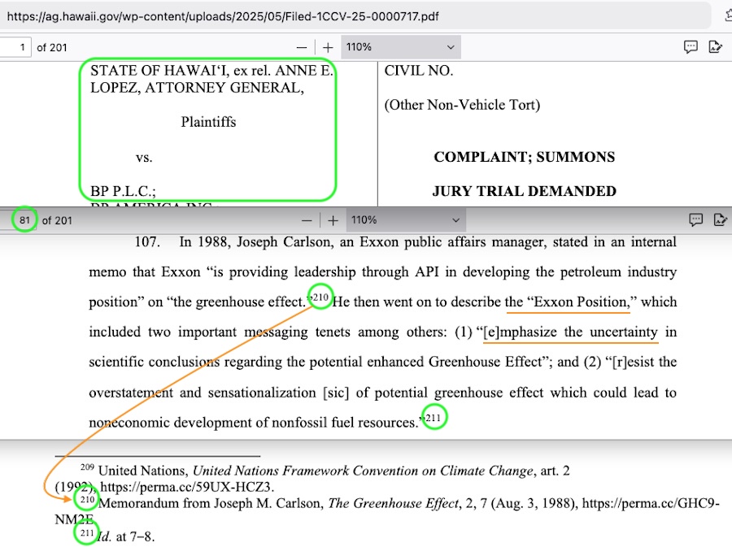Zoom in using the lower toolbar plus icon
732x560 pixels.
333,220
